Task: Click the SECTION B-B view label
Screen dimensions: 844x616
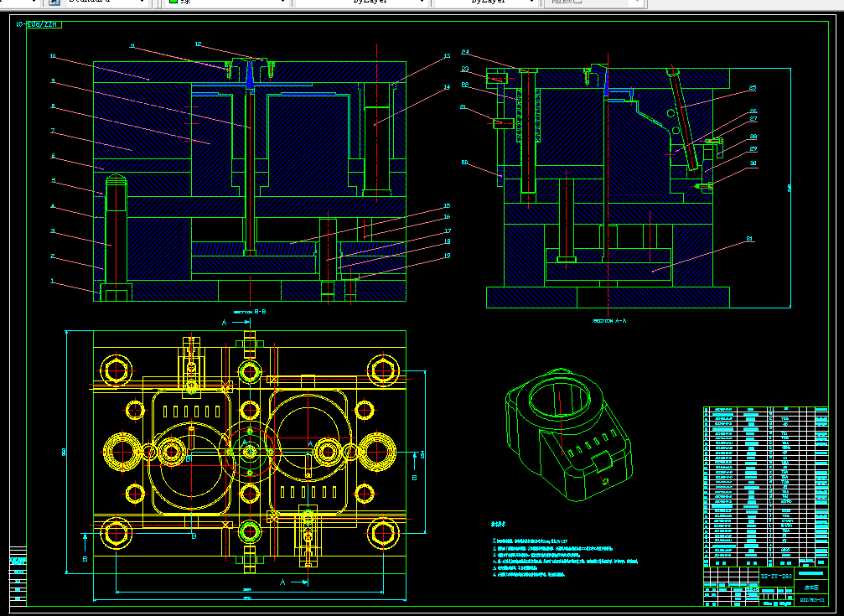Action: tap(249, 312)
